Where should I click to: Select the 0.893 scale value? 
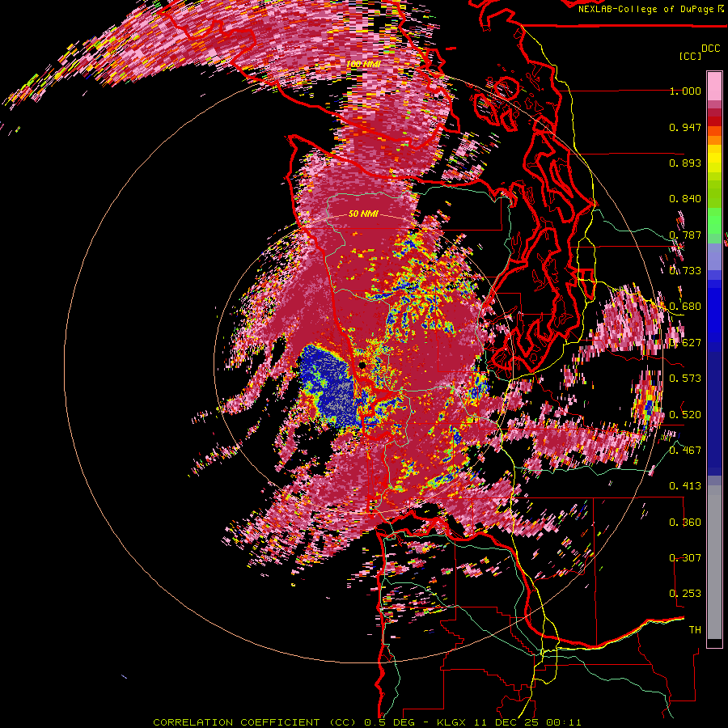point(685,163)
